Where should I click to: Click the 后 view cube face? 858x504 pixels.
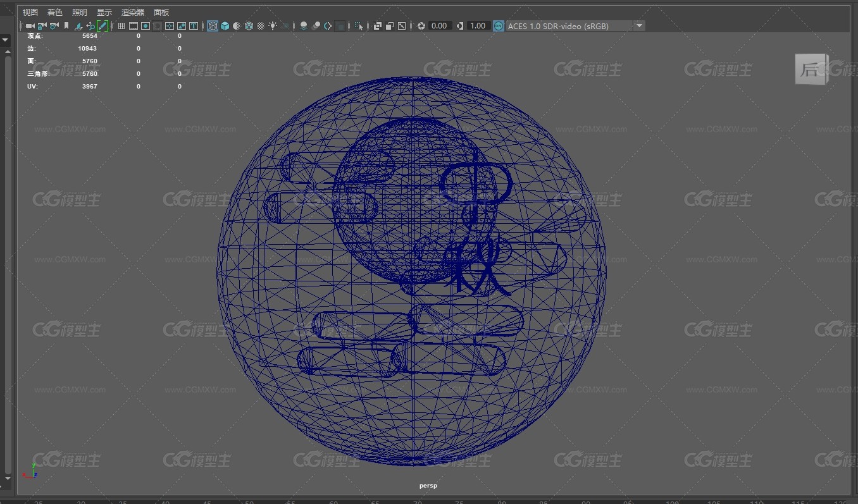pyautogui.click(x=811, y=70)
